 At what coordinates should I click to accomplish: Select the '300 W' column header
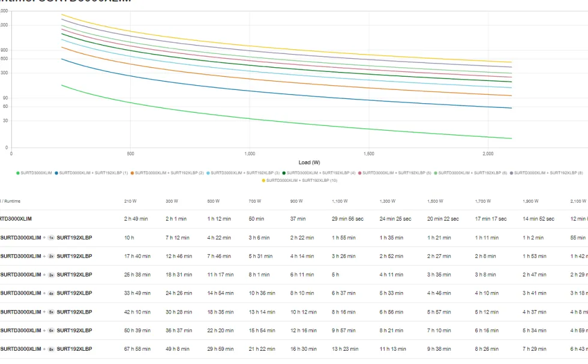point(172,201)
